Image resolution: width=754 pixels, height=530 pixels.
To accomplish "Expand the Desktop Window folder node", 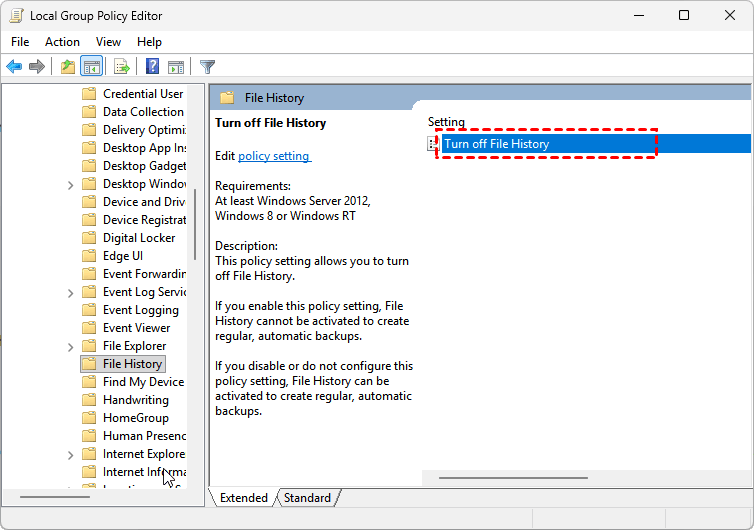I will coord(70,184).
